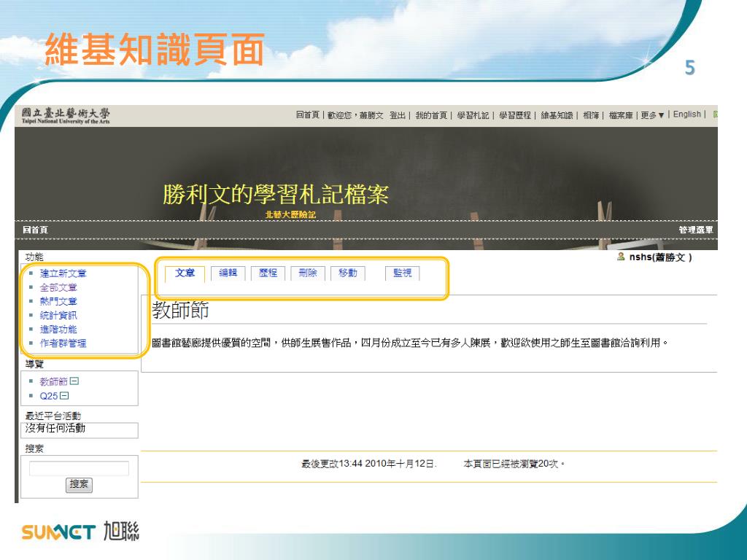Open the Q25 article in navigation
Image resolution: width=747 pixels, height=560 pixels.
49,396
